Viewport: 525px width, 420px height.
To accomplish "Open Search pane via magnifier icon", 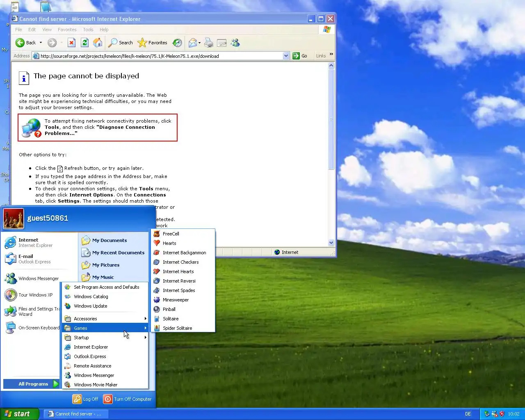I will 113,43.
